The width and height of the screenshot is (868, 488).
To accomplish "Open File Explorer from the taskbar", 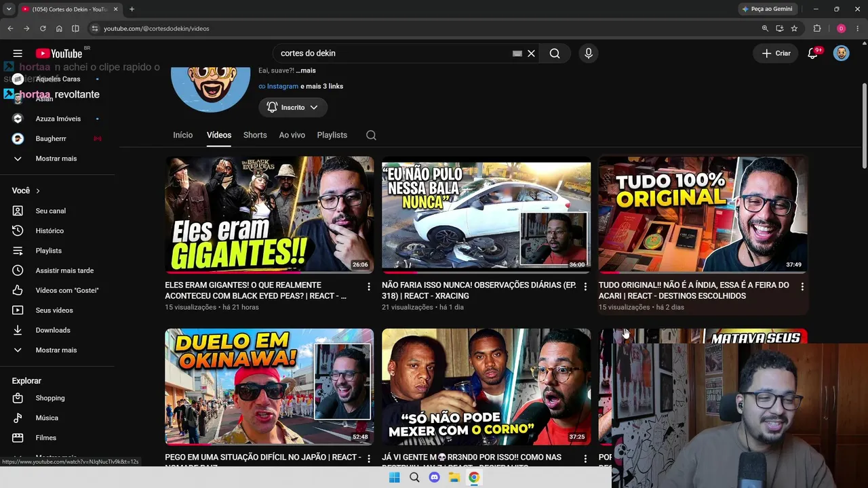I will [x=454, y=478].
